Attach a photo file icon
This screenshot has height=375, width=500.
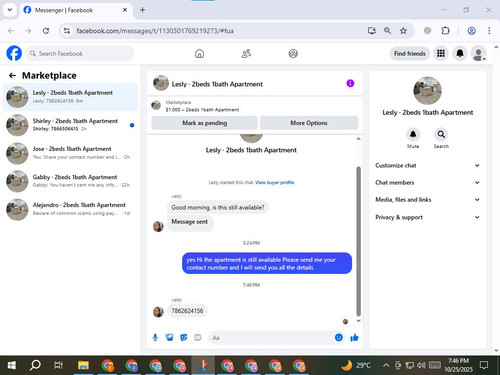170,338
